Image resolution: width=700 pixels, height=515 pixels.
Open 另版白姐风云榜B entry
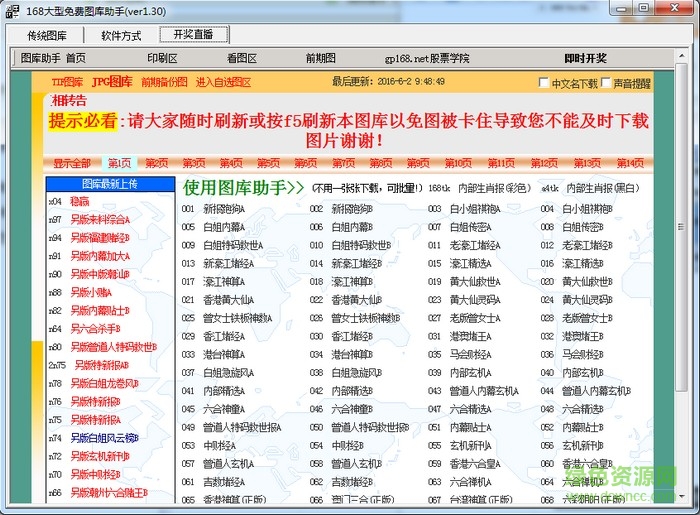(x=104, y=438)
